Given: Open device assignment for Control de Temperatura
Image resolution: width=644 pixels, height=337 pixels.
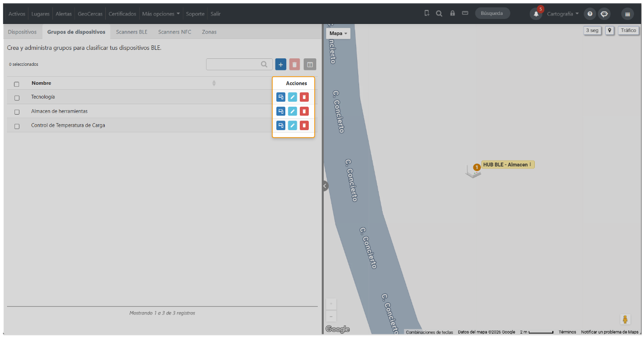Looking at the screenshot, I should click(x=281, y=125).
